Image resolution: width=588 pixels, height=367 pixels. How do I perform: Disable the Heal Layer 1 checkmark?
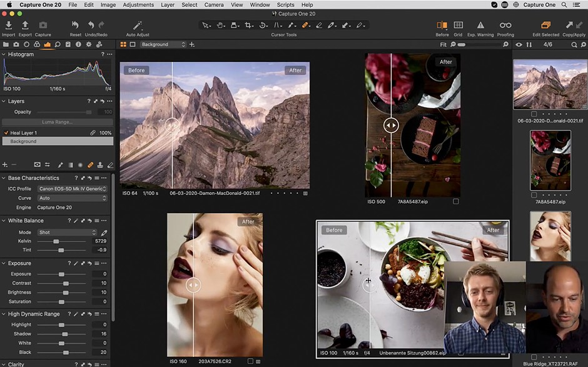tap(6, 133)
